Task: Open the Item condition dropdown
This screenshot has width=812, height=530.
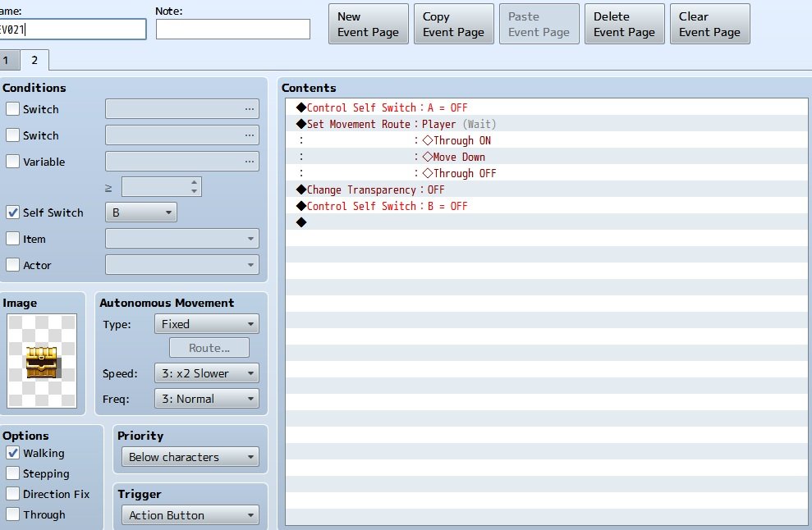Action: click(182, 239)
